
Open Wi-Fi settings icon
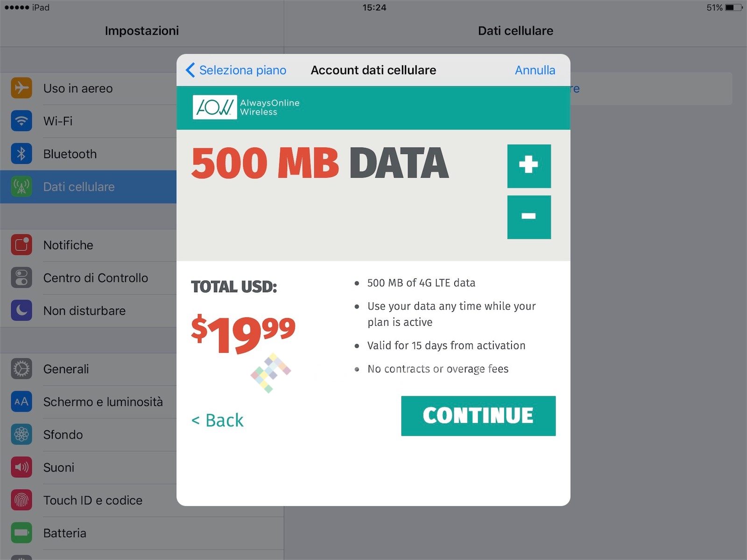[21, 121]
